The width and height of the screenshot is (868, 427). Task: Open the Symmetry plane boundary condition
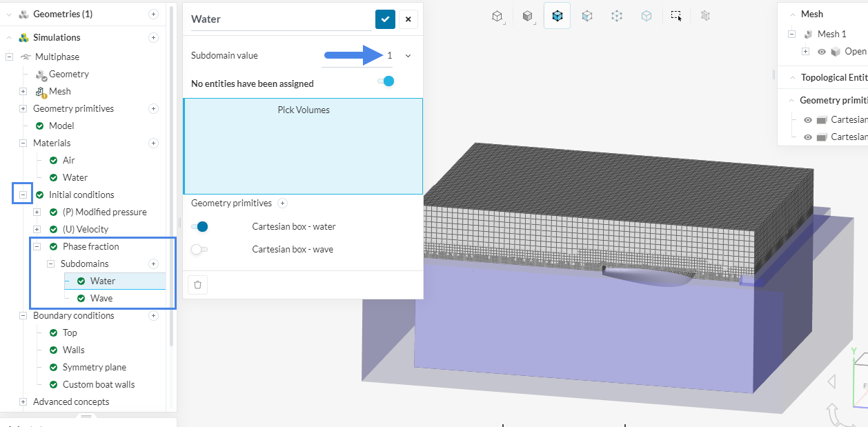click(x=94, y=367)
